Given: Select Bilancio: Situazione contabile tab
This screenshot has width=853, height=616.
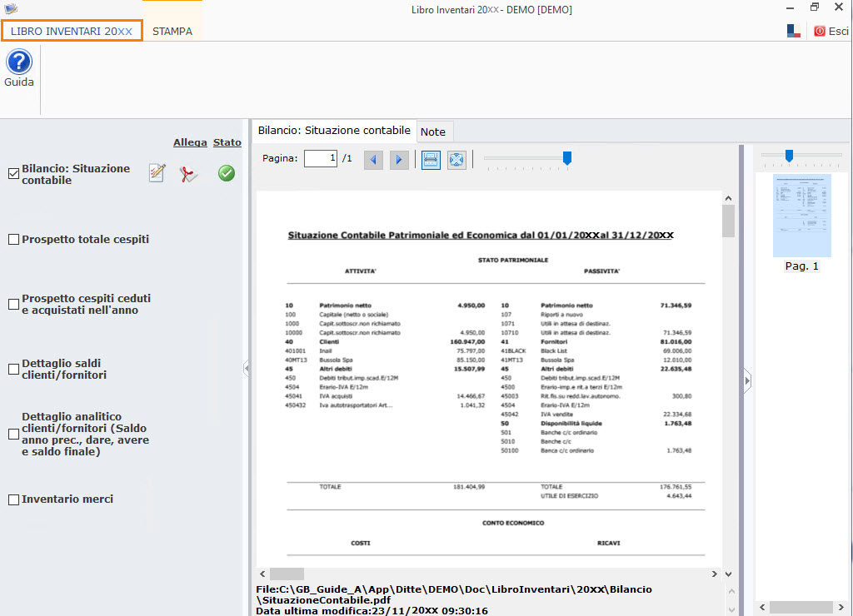Looking at the screenshot, I should [334, 131].
